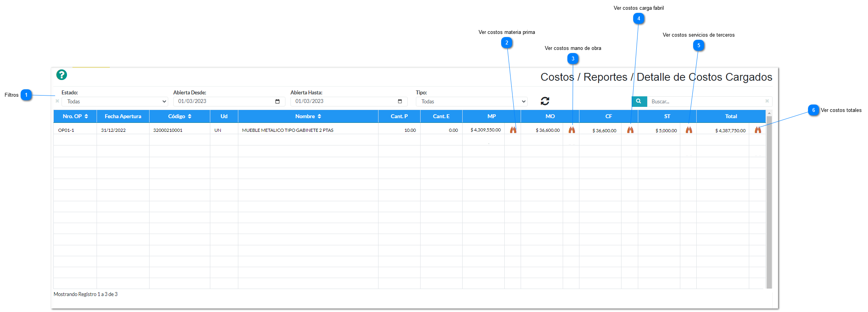The width and height of the screenshot is (868, 312).
Task: Click the Total column header
Action: point(731,116)
